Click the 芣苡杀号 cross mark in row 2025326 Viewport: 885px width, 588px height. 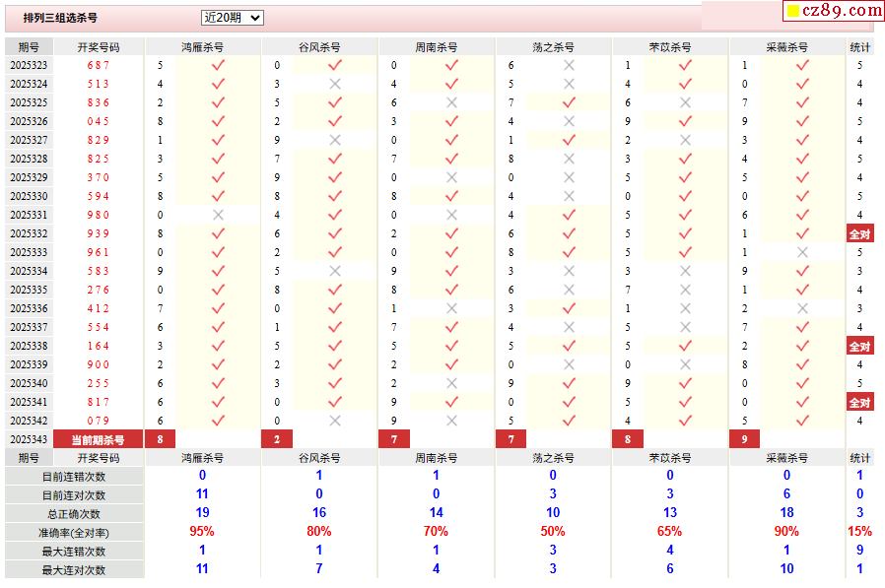[685, 121]
